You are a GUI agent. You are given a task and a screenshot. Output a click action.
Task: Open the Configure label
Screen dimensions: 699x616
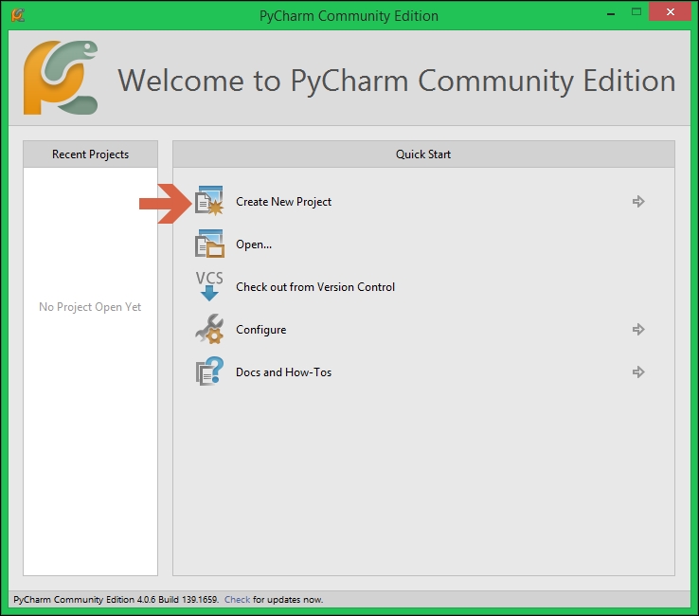point(260,330)
